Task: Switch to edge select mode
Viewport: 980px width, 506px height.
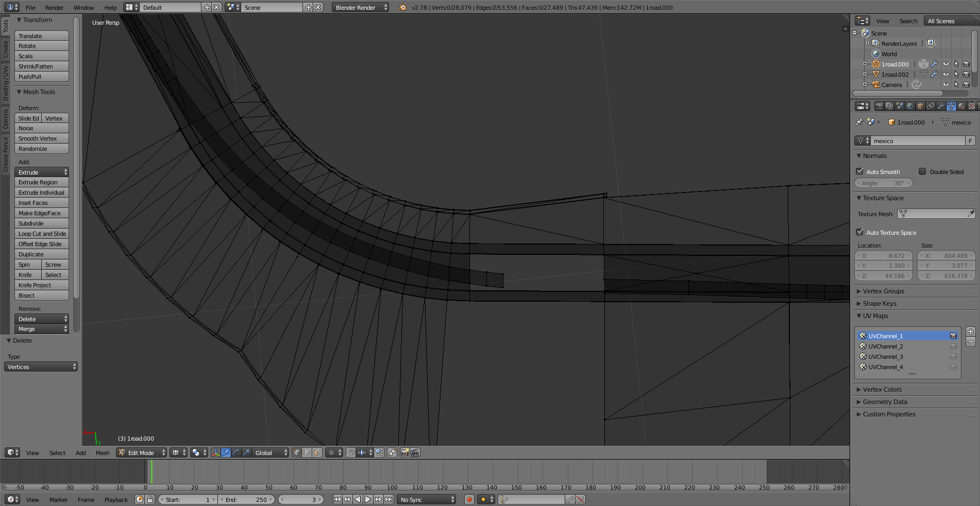Action: pyautogui.click(x=307, y=453)
